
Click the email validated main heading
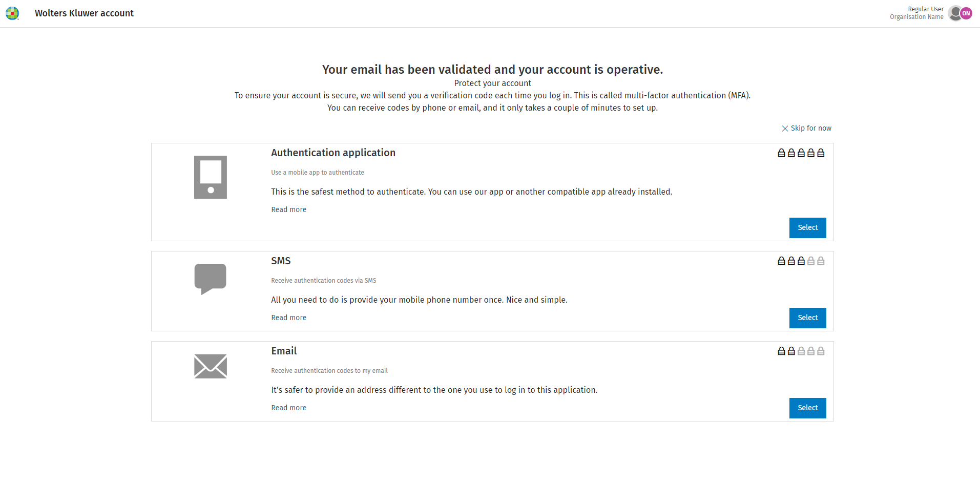tap(493, 70)
